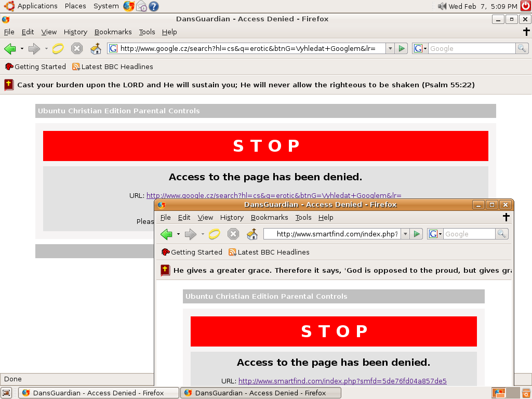532x399 pixels.
Task: Open File menu in rear Firefox window
Action: (x=9, y=32)
